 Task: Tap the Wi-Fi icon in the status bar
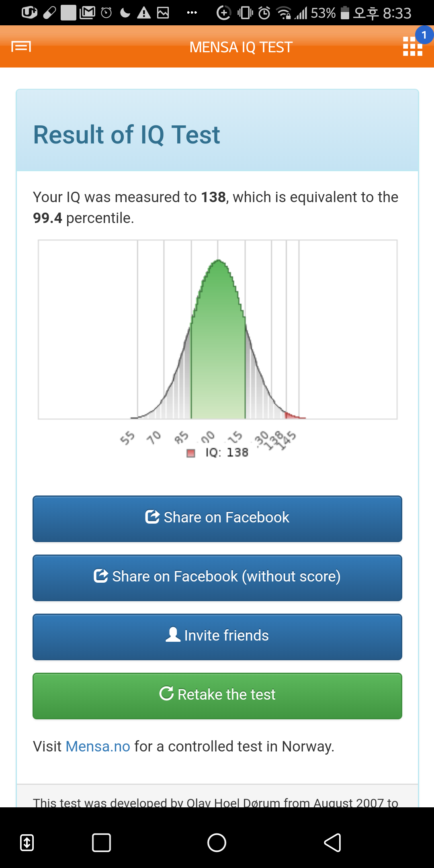click(x=284, y=13)
